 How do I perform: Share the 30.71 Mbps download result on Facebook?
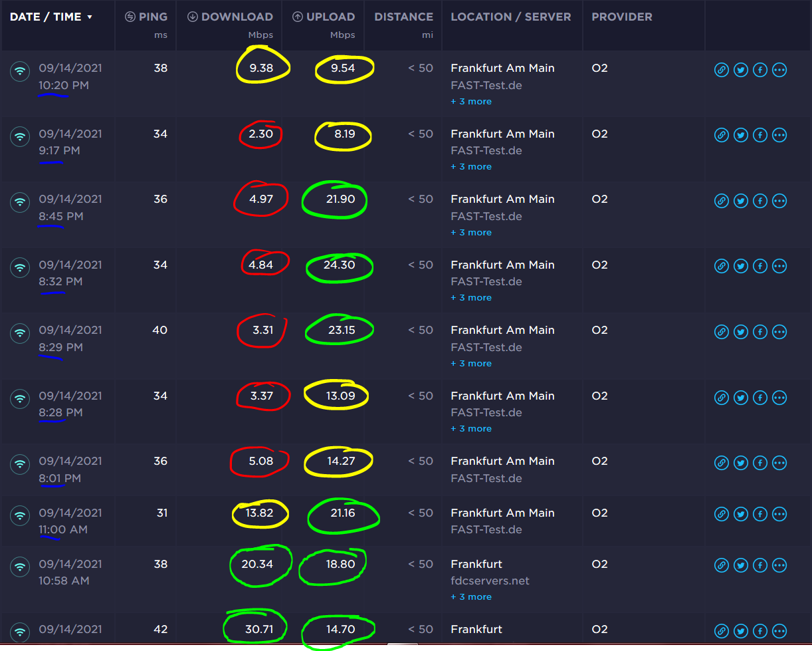click(760, 631)
